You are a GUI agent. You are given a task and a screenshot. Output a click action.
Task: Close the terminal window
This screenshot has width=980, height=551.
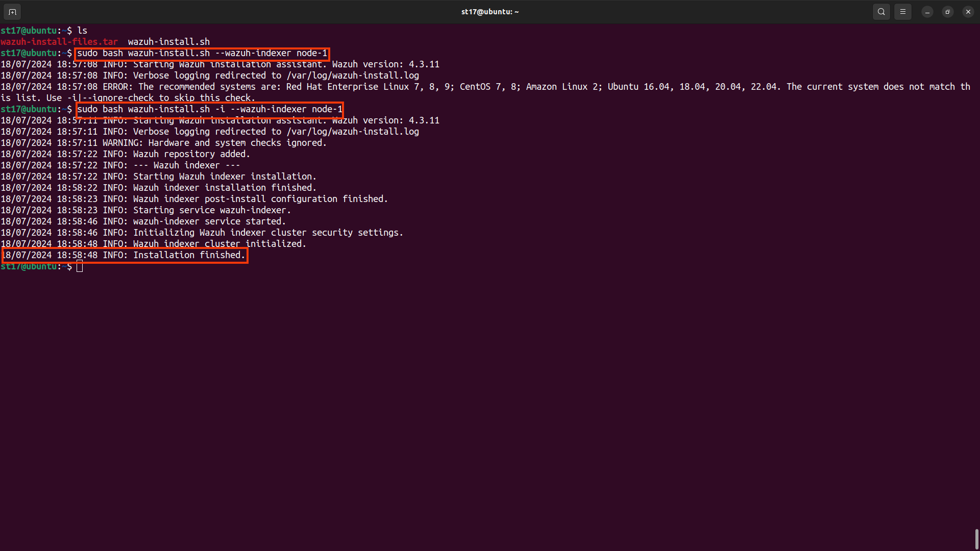(x=968, y=12)
